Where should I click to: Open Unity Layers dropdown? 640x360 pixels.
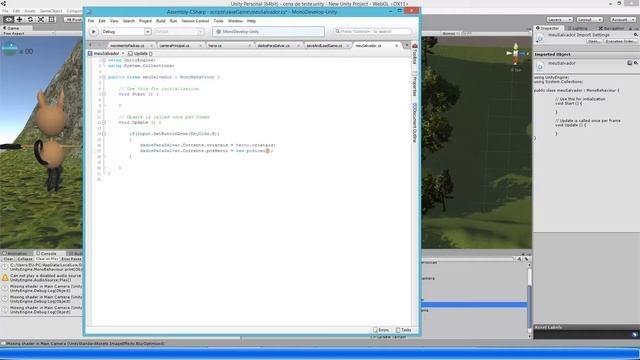click(x=560, y=20)
